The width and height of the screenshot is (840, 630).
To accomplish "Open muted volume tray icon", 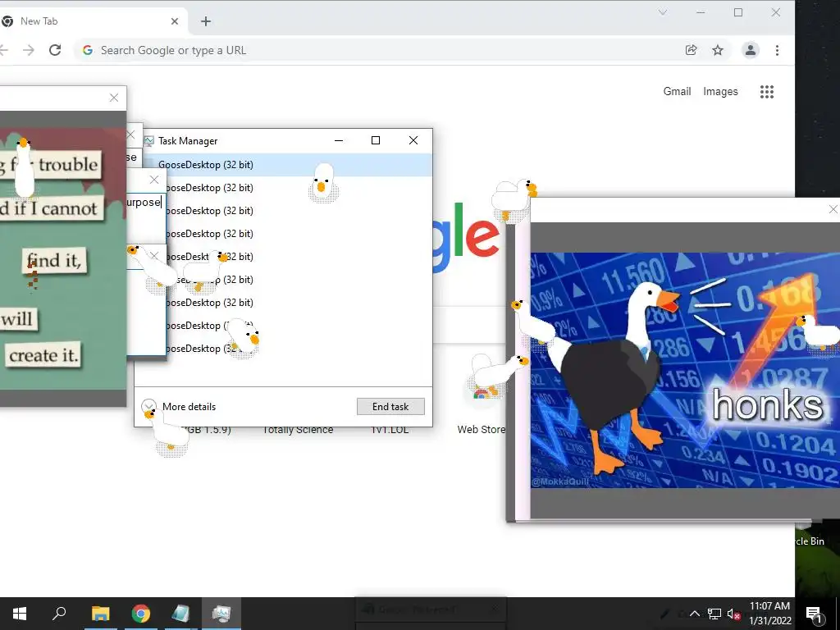I will tap(733, 614).
